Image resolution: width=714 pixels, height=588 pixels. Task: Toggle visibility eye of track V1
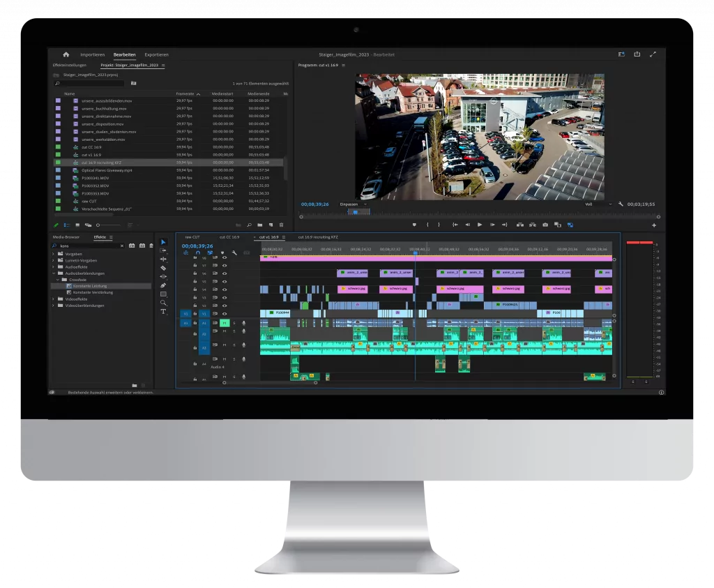click(x=225, y=314)
